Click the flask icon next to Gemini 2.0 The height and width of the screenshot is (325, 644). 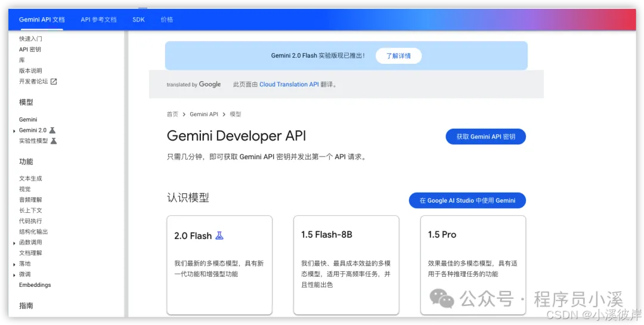[x=52, y=130]
